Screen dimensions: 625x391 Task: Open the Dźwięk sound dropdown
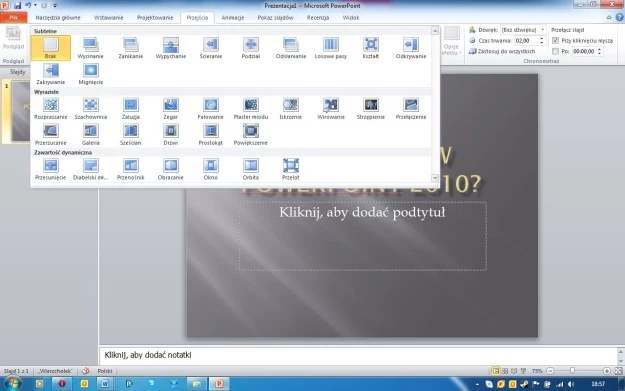pos(542,30)
